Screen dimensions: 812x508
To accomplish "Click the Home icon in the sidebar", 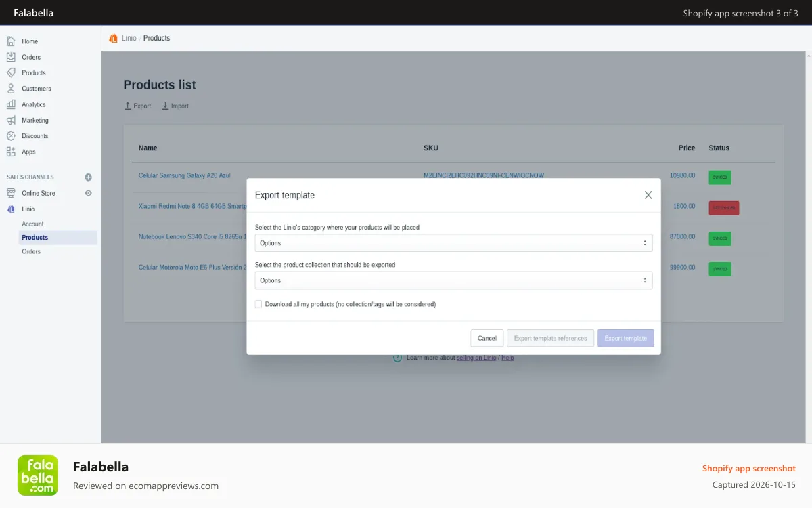I will coord(11,41).
